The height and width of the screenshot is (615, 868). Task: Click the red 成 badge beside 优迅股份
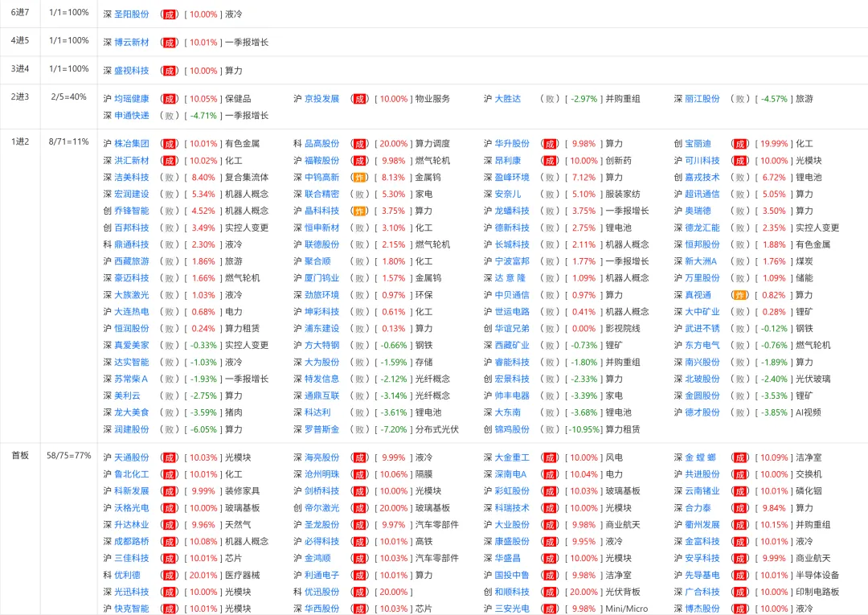[x=360, y=592]
